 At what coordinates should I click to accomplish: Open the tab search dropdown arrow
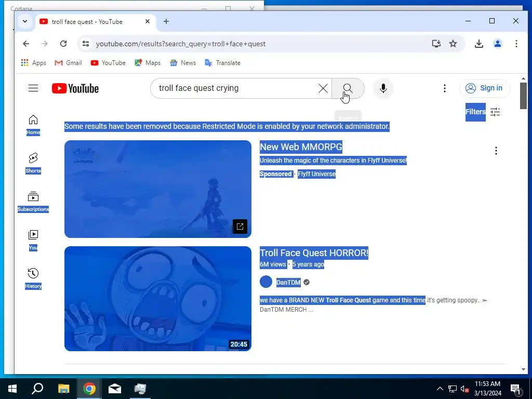(x=25, y=21)
